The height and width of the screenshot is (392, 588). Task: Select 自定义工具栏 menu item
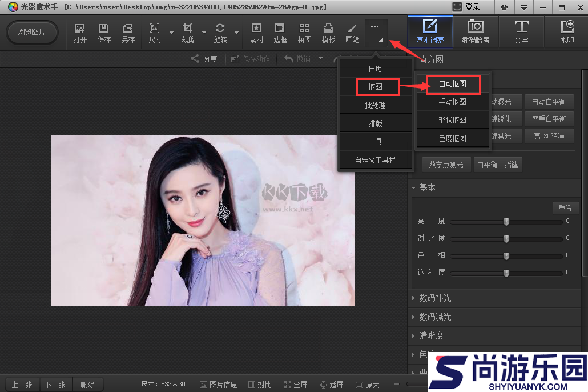click(x=376, y=161)
